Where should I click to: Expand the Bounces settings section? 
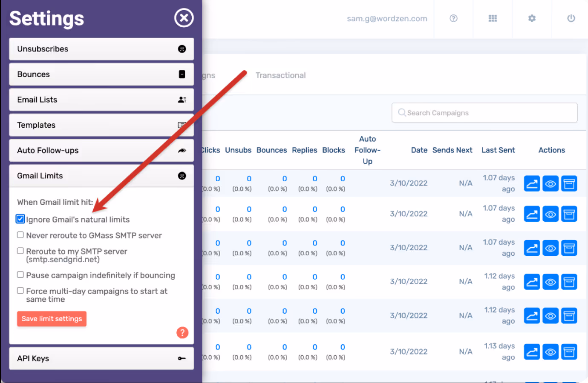(101, 74)
